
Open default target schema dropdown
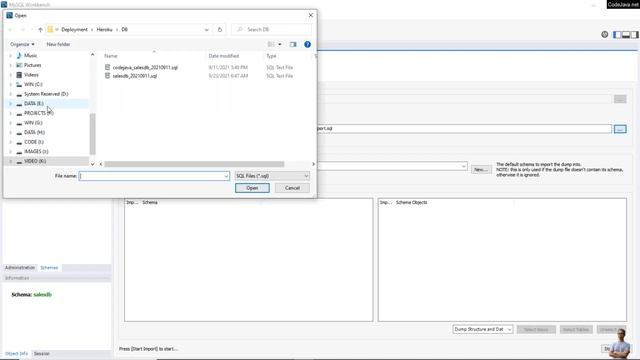pyautogui.click(x=464, y=166)
